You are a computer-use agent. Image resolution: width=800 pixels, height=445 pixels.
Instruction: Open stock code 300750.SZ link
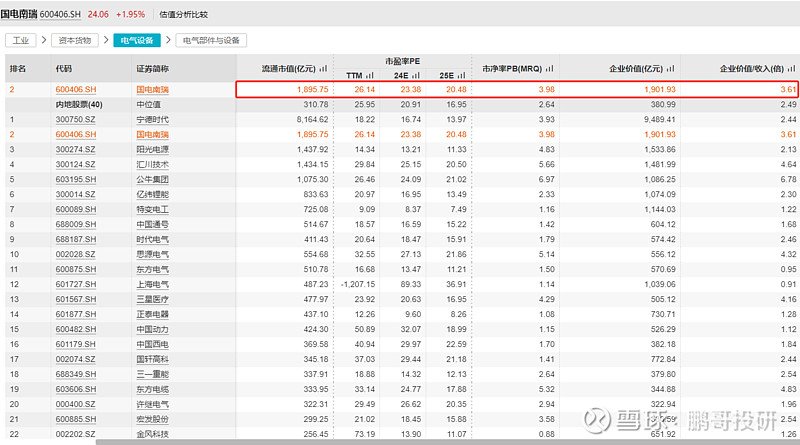click(76, 119)
